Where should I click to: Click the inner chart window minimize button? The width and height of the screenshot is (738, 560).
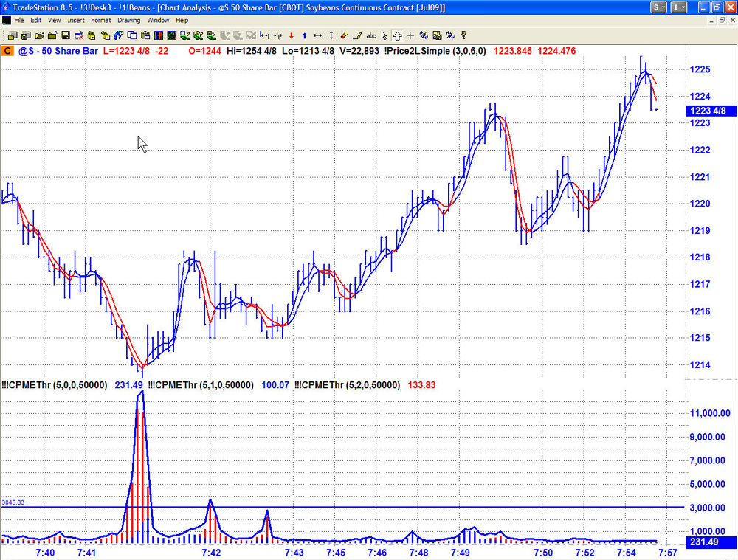[x=711, y=20]
